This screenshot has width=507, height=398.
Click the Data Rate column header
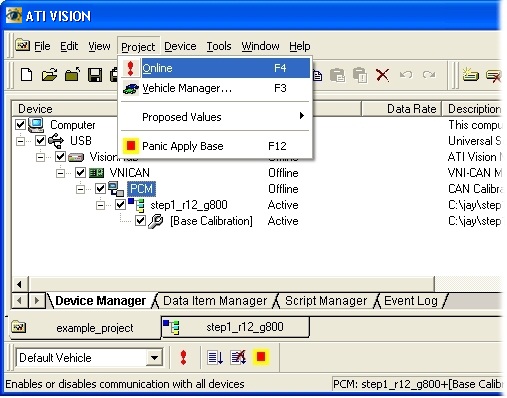[x=401, y=109]
